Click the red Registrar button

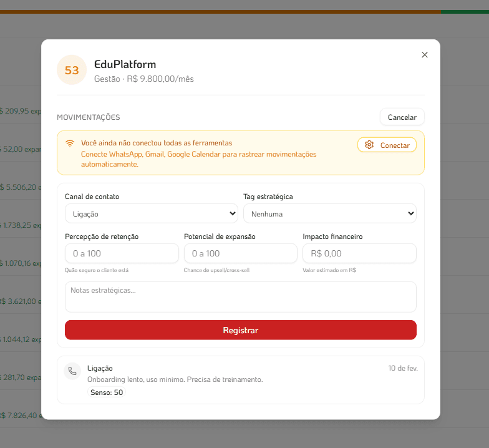241,330
